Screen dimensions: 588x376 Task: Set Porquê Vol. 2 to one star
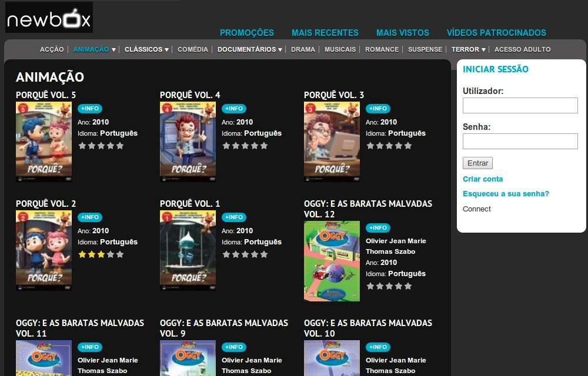tap(82, 254)
